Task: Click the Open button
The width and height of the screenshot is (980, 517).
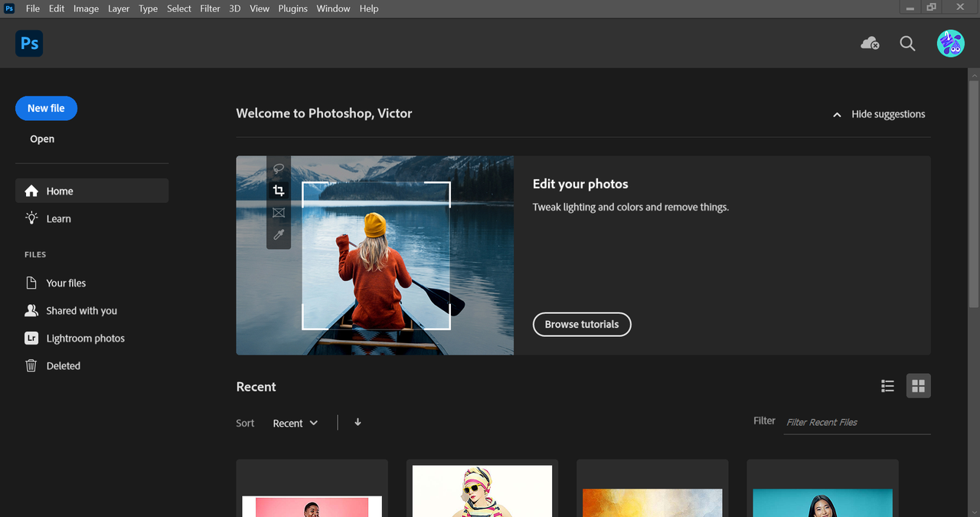Action: coord(42,139)
